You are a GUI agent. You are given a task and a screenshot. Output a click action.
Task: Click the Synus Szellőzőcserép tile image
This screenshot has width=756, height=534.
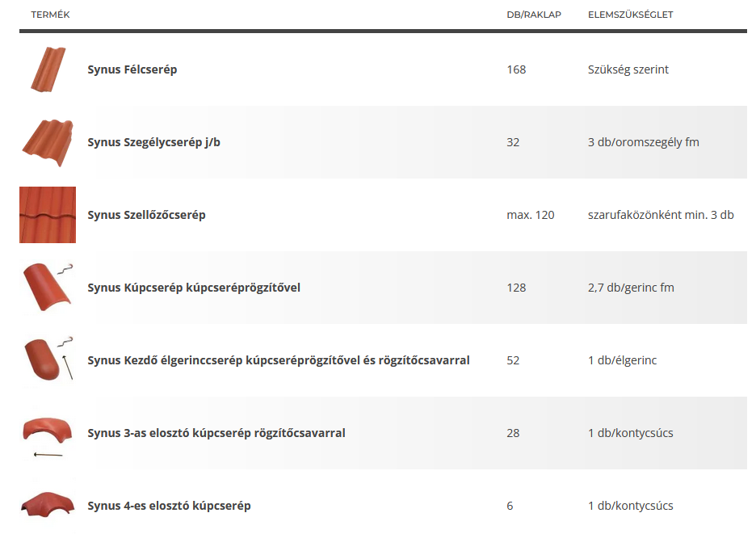[48, 215]
